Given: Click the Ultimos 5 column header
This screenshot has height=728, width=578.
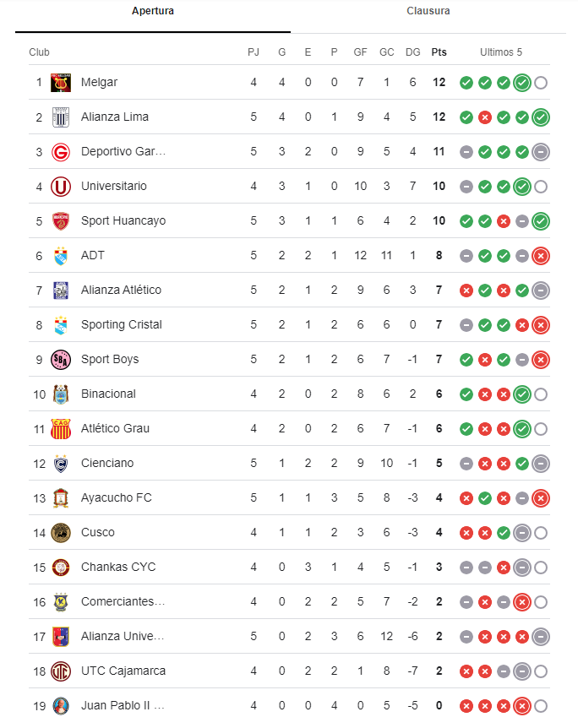Looking at the screenshot, I should click(501, 52).
